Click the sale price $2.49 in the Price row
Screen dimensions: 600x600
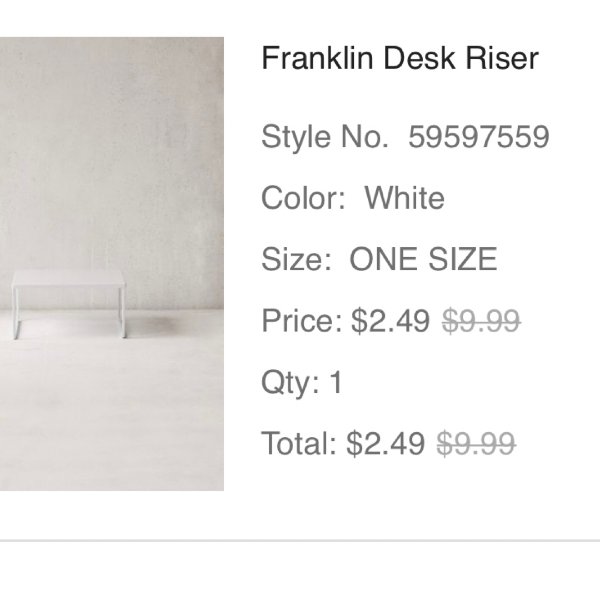click(x=390, y=321)
